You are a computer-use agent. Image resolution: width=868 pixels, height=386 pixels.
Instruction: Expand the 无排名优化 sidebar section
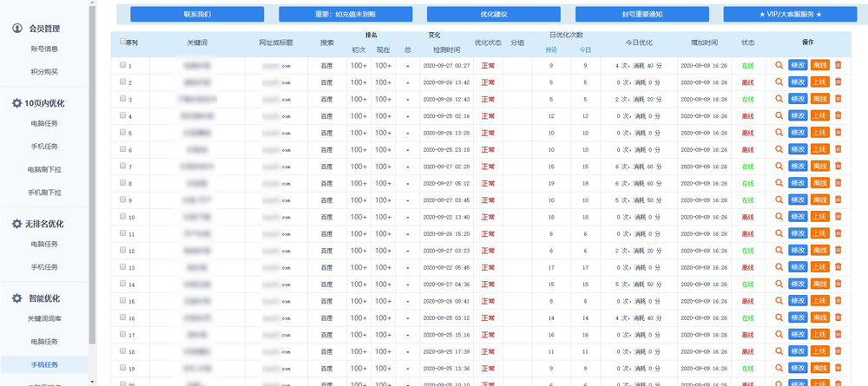43,224
